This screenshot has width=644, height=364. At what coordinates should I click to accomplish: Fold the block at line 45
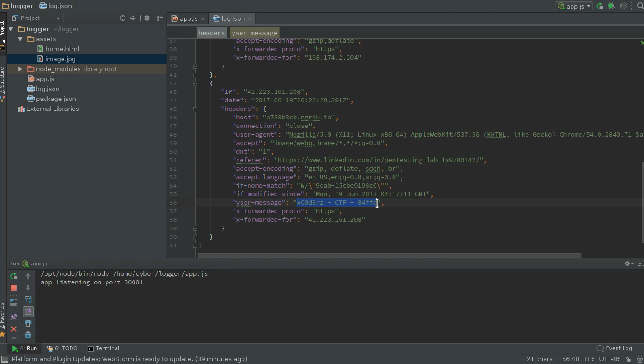click(195, 109)
